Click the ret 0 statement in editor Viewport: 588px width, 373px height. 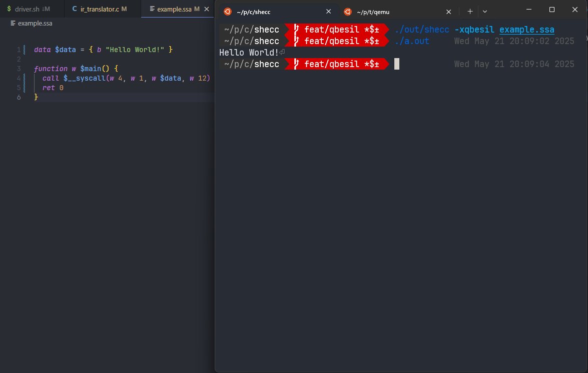pos(53,88)
